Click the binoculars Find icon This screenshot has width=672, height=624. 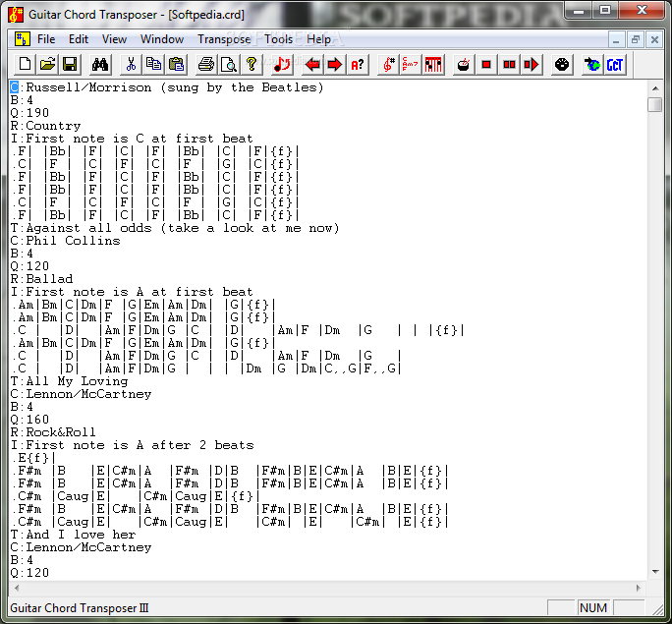pos(100,65)
